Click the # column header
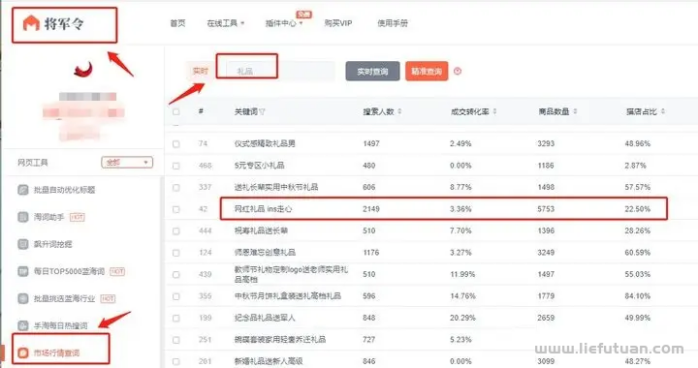Screen dimensions: 698x368 [x=201, y=111]
